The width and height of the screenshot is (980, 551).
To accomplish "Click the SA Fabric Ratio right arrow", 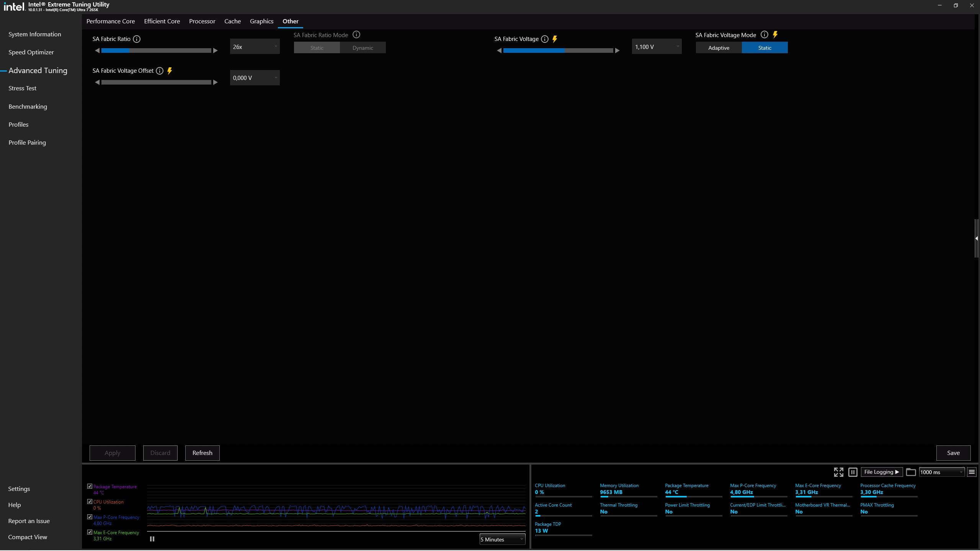I will coord(216,51).
